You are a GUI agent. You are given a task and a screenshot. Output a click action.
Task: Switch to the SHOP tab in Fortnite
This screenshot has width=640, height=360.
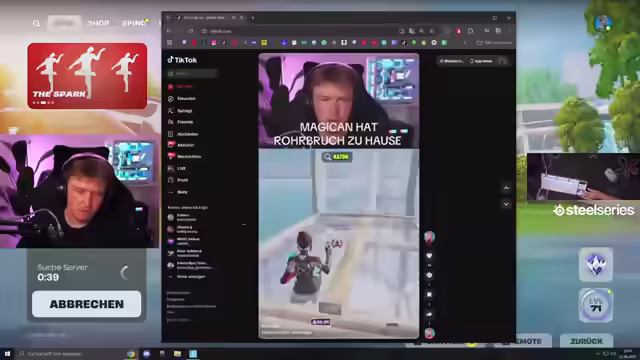98,23
